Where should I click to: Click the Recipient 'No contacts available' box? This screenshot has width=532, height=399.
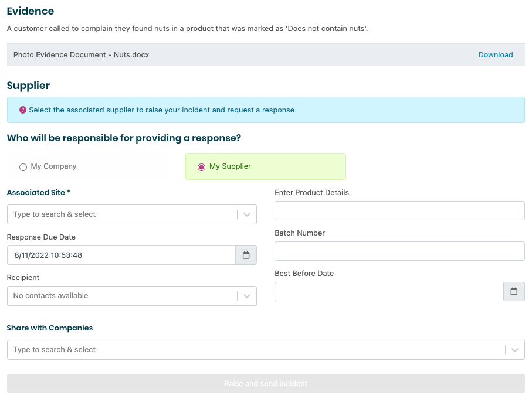click(x=121, y=296)
